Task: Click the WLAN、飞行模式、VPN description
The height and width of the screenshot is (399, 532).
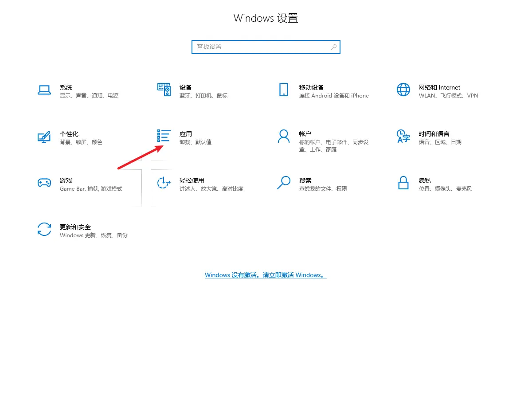Action: (449, 96)
